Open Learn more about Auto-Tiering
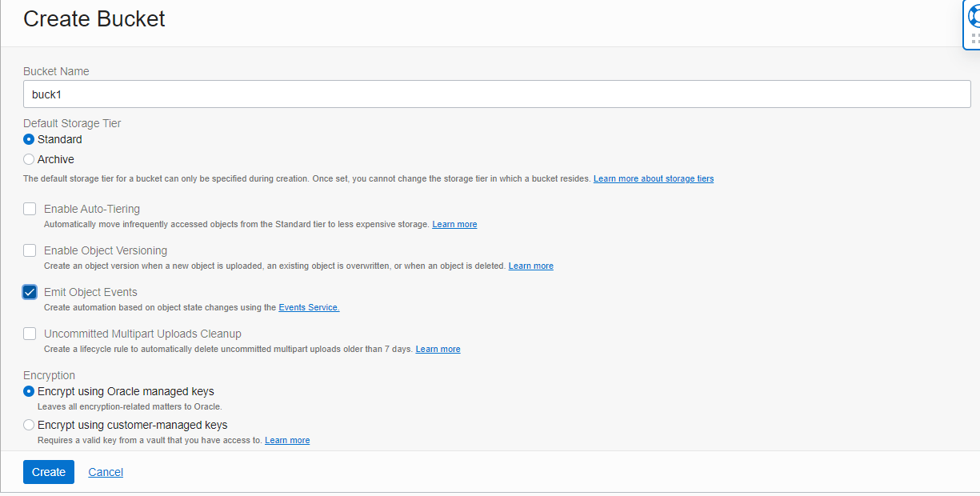The image size is (980, 496). (x=454, y=224)
